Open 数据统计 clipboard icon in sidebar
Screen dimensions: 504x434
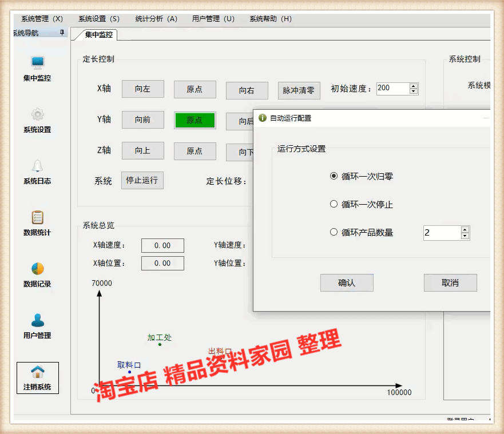(x=38, y=217)
